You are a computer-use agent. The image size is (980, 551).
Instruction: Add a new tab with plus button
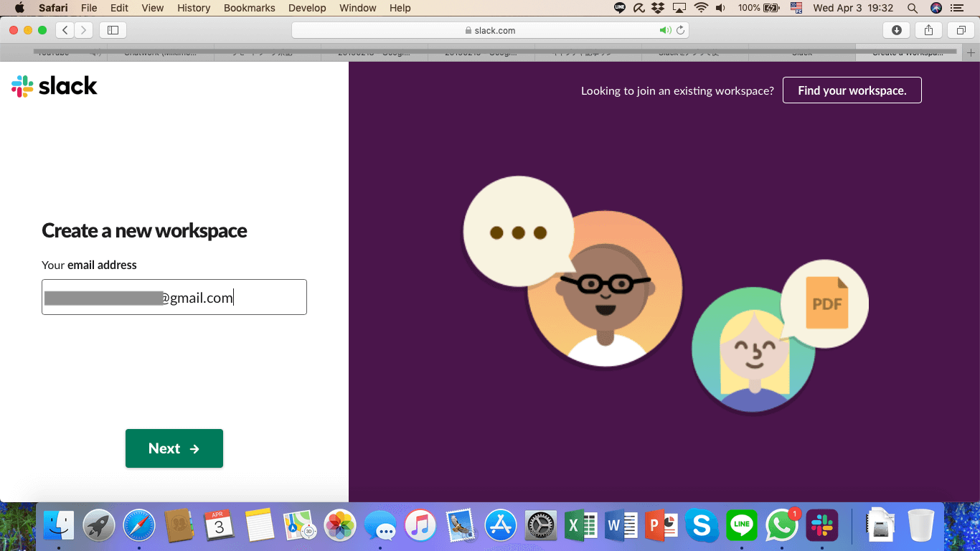[971, 52]
